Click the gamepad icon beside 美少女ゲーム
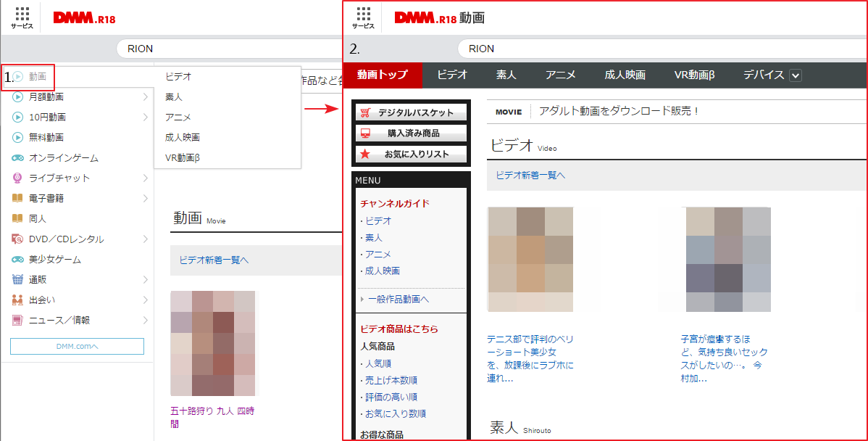This screenshot has width=868, height=441. click(x=17, y=259)
